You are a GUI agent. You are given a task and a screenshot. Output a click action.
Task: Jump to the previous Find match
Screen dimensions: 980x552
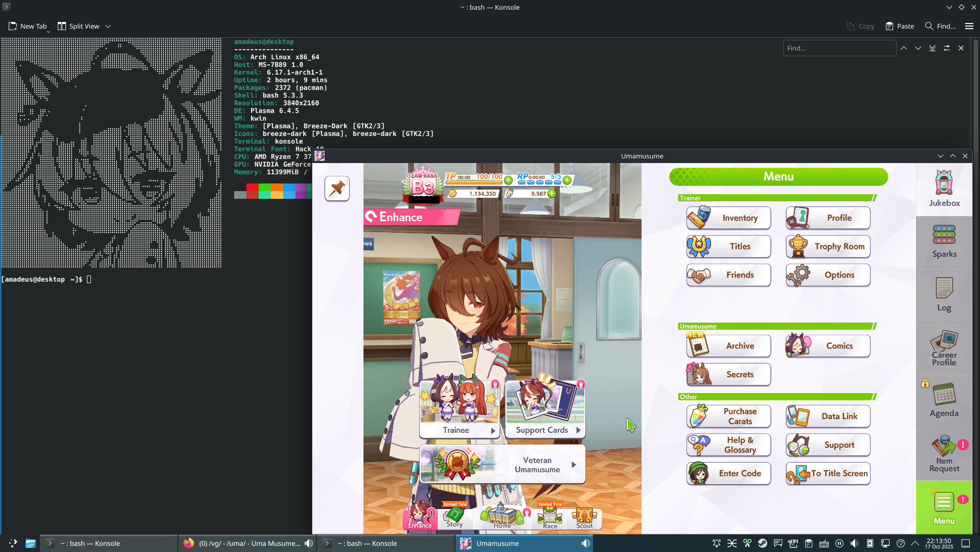click(904, 48)
